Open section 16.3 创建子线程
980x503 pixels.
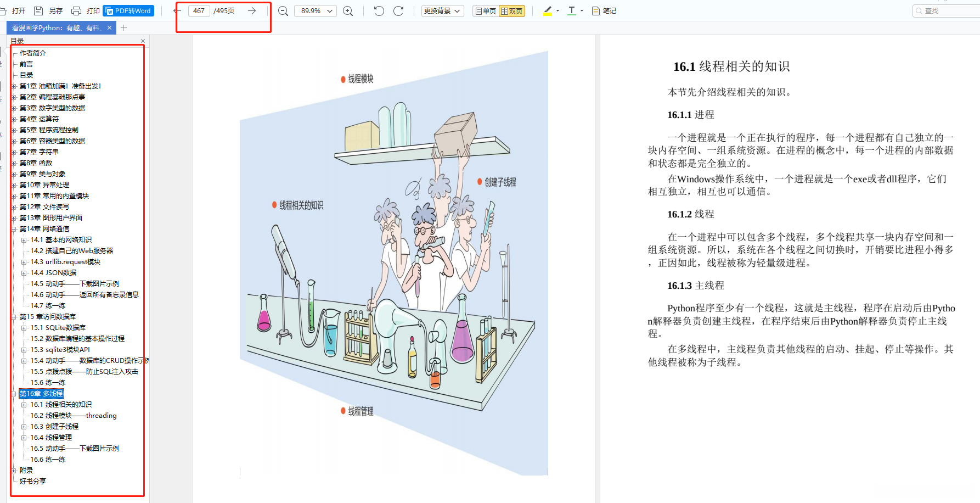pyautogui.click(x=54, y=427)
